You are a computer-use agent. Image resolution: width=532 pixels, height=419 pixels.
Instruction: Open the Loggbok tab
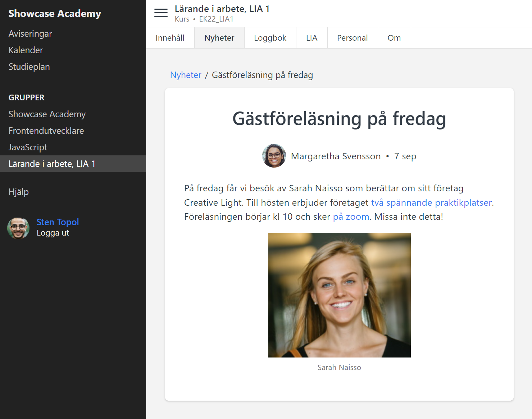point(270,38)
